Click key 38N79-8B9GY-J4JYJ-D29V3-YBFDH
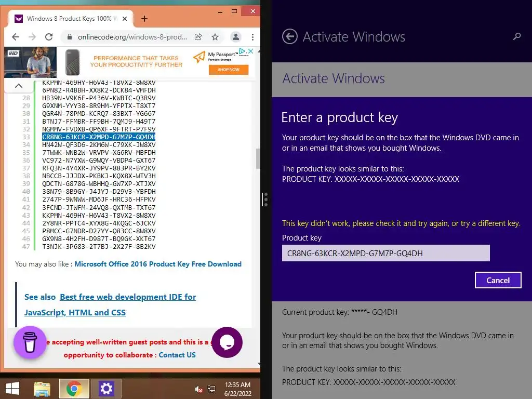 pos(99,191)
